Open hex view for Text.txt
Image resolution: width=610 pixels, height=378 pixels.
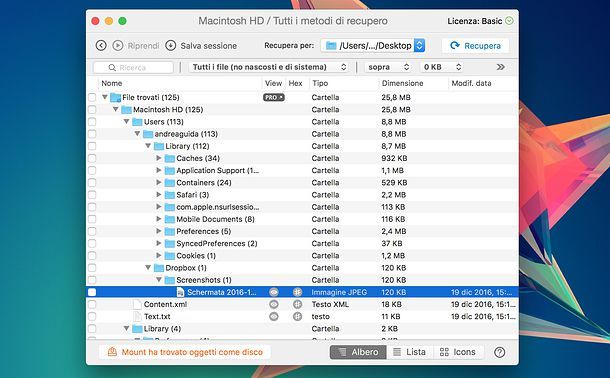297,317
